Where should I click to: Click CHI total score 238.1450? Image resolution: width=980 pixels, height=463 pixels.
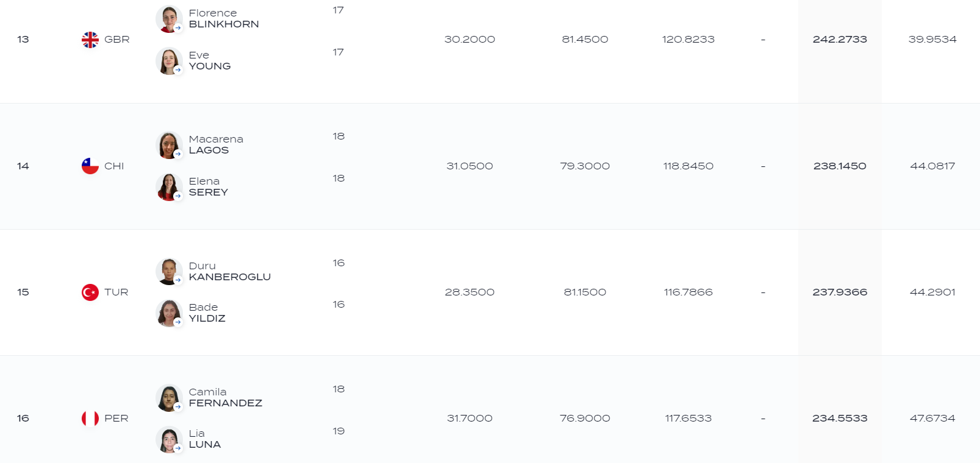(x=840, y=166)
